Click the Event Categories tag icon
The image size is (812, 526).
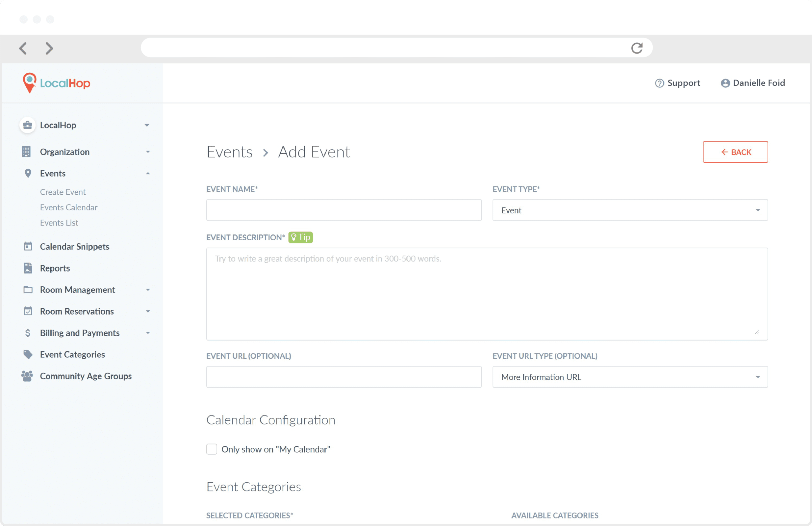coord(28,354)
